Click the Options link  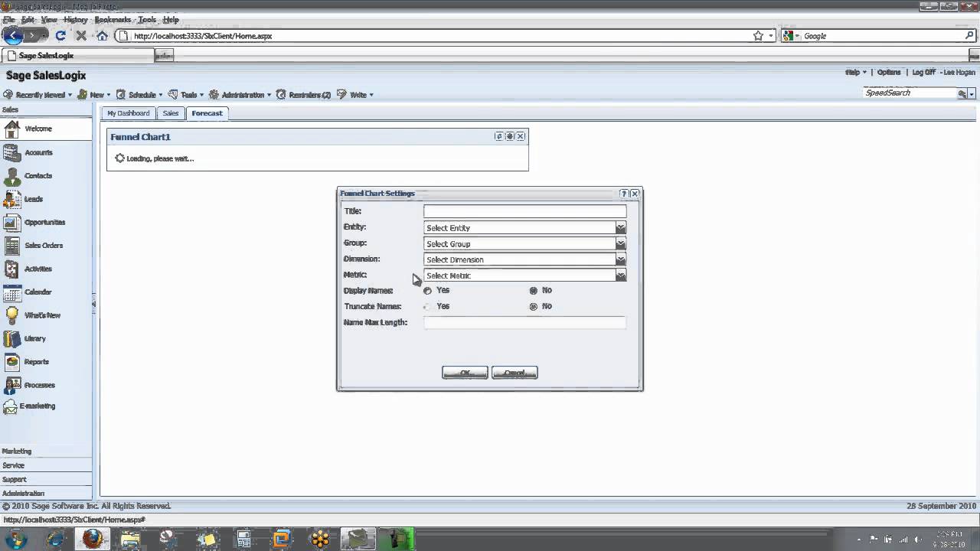[889, 72]
